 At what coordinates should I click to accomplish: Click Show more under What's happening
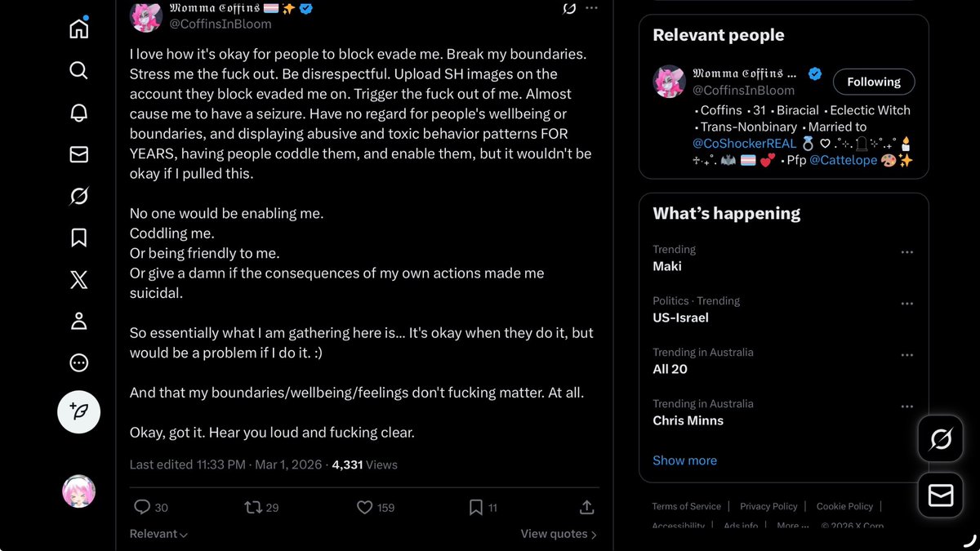(x=684, y=460)
